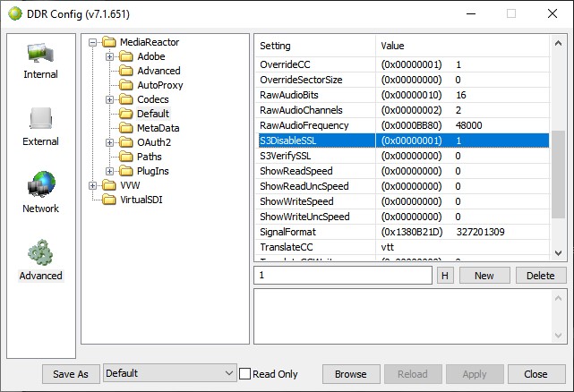The height and width of the screenshot is (392, 574).
Task: Select the TranslateCC setting row
Action: point(402,247)
